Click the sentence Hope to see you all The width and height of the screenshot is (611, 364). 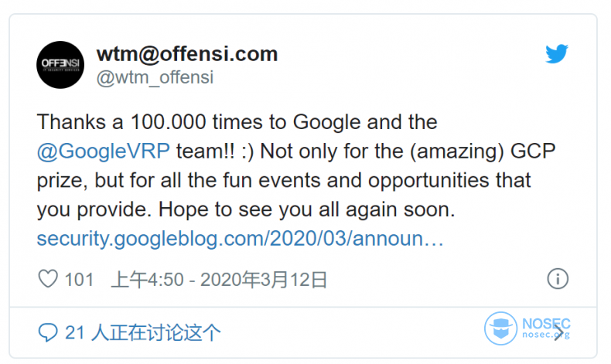tap(307, 209)
